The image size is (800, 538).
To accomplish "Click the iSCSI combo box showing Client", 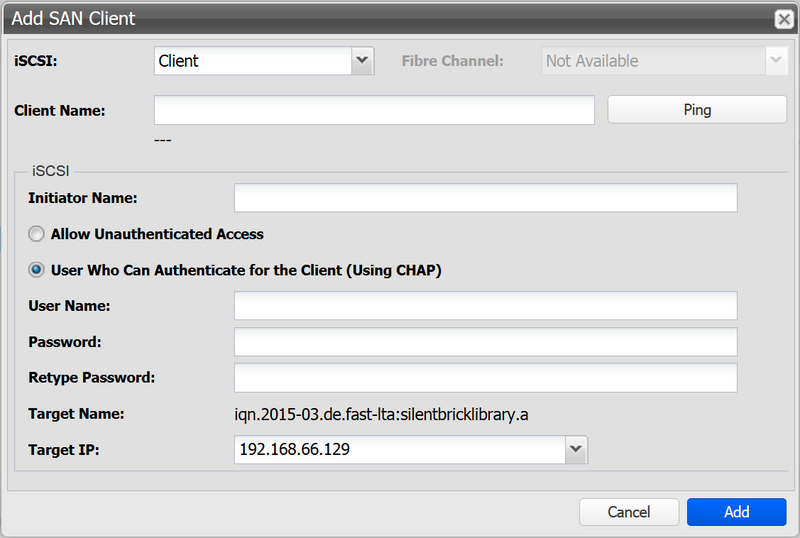I will point(252,61).
